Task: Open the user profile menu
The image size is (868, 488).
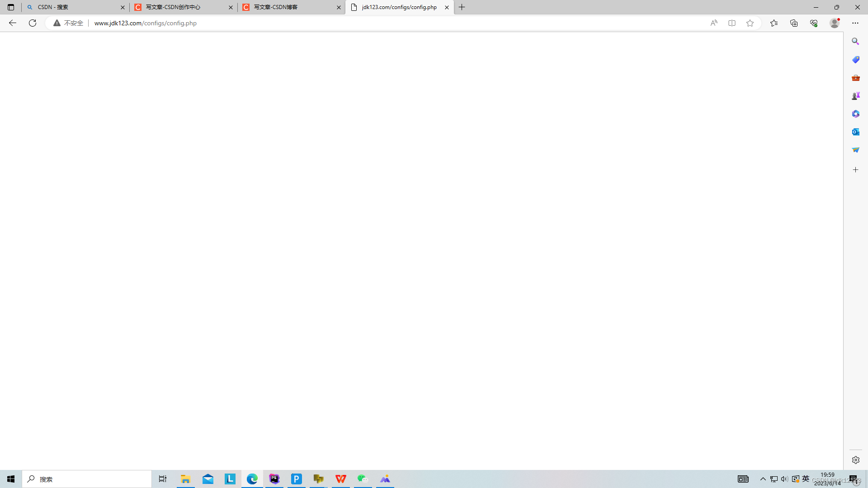Action: pyautogui.click(x=835, y=23)
